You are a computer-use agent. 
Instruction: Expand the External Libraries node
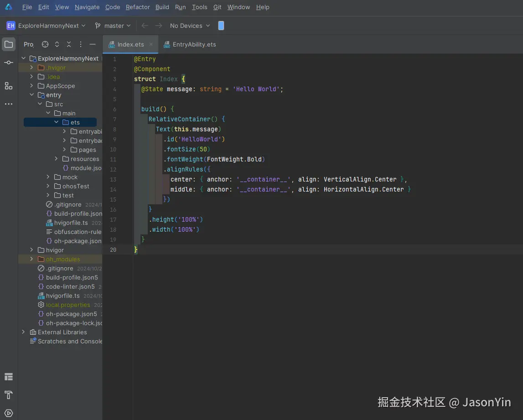[23, 332]
